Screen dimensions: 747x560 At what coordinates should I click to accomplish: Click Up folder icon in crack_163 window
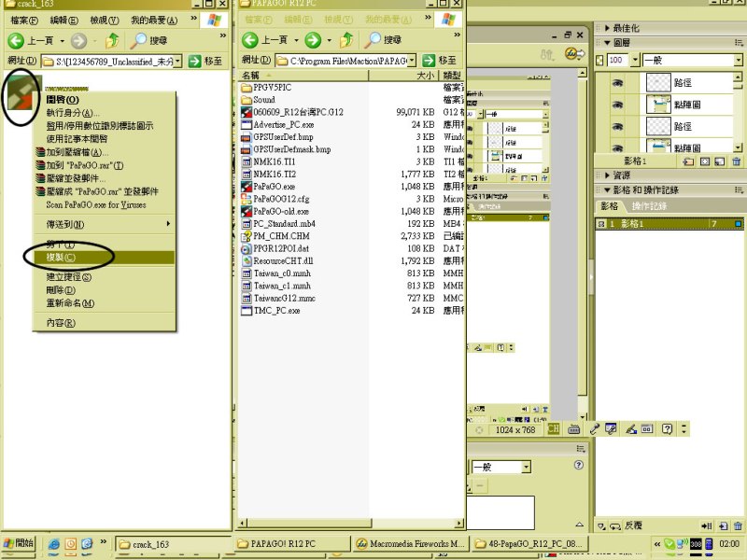pyautogui.click(x=112, y=40)
